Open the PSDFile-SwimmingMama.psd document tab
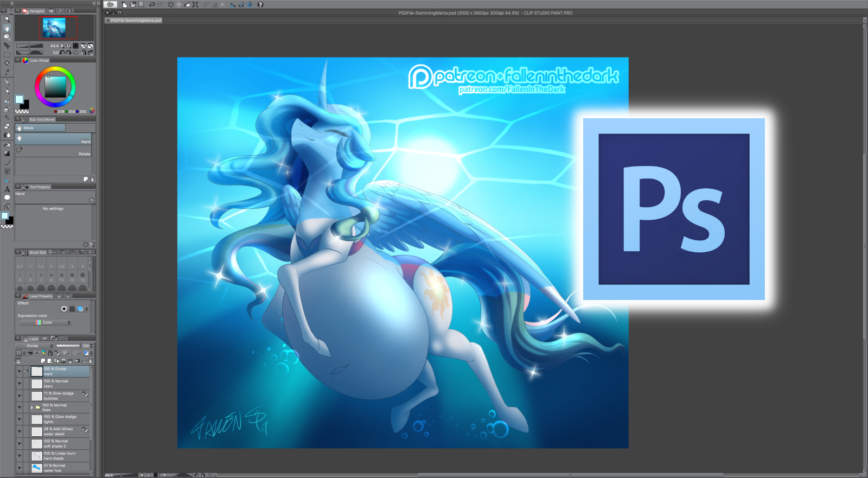868x478 pixels. [x=133, y=21]
